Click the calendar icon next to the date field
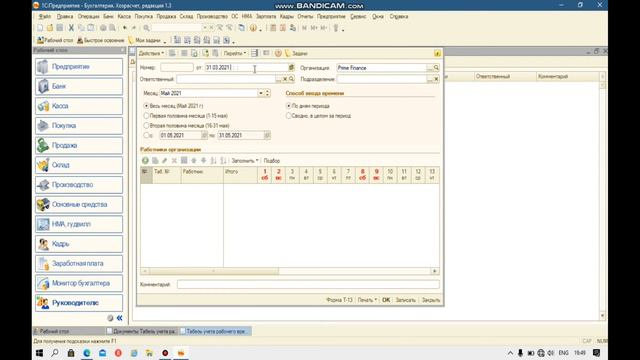 click(x=291, y=67)
